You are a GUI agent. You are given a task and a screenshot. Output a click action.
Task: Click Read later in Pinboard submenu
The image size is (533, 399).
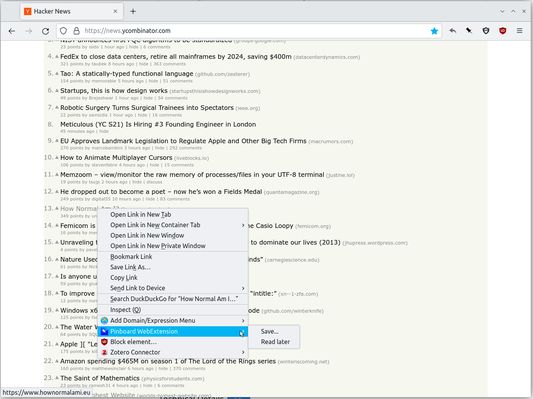point(274,342)
